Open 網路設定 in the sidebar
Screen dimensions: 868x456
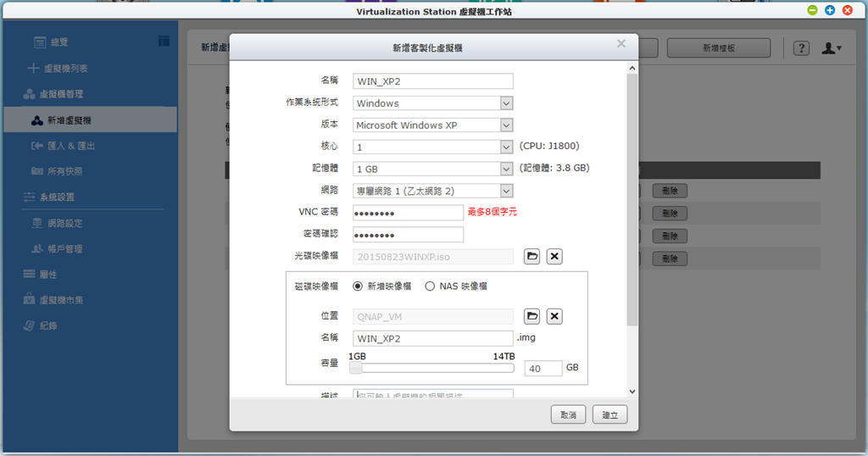tap(64, 224)
